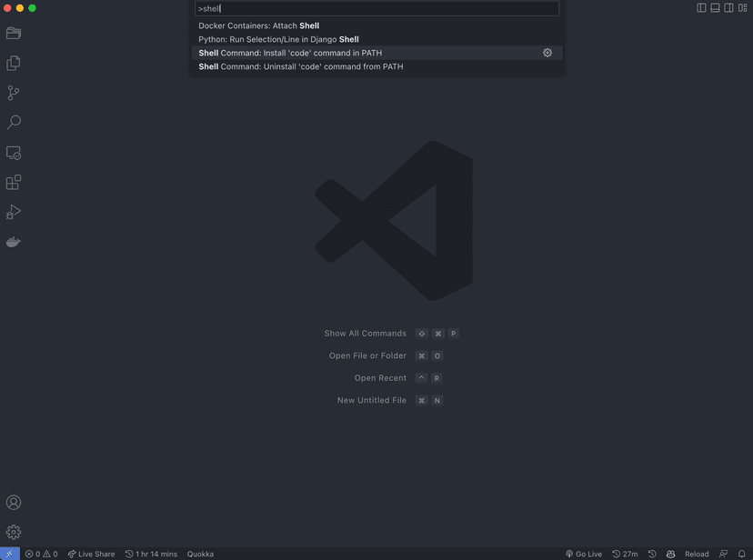Open the Customize Layout dropdown
753x560 pixels.
point(744,7)
